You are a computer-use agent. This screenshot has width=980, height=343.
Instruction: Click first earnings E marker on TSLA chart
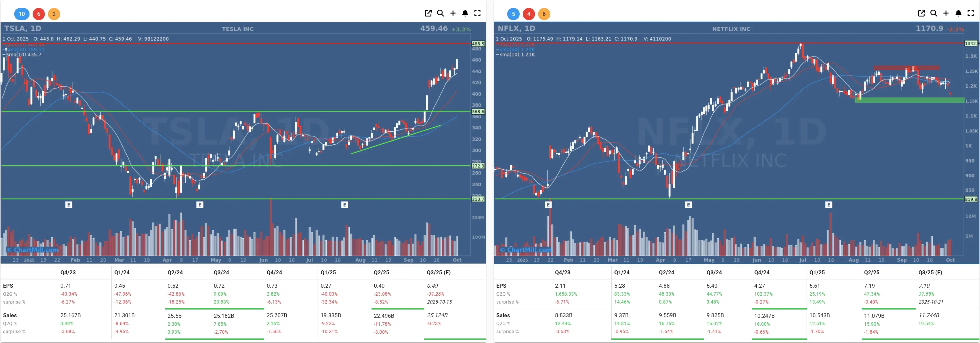[68, 205]
